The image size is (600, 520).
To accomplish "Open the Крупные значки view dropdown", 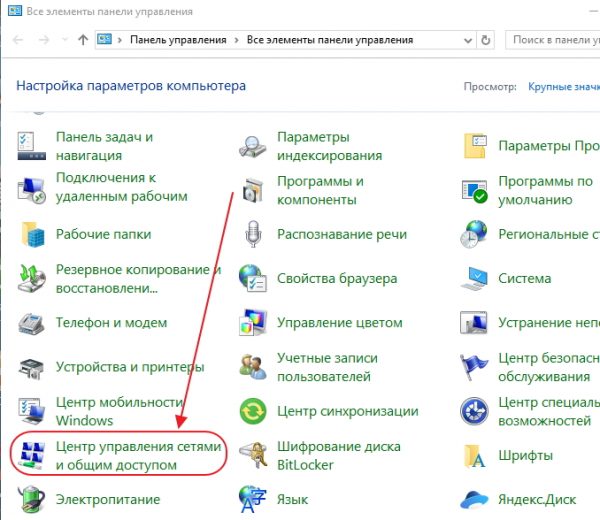I will pos(564,86).
